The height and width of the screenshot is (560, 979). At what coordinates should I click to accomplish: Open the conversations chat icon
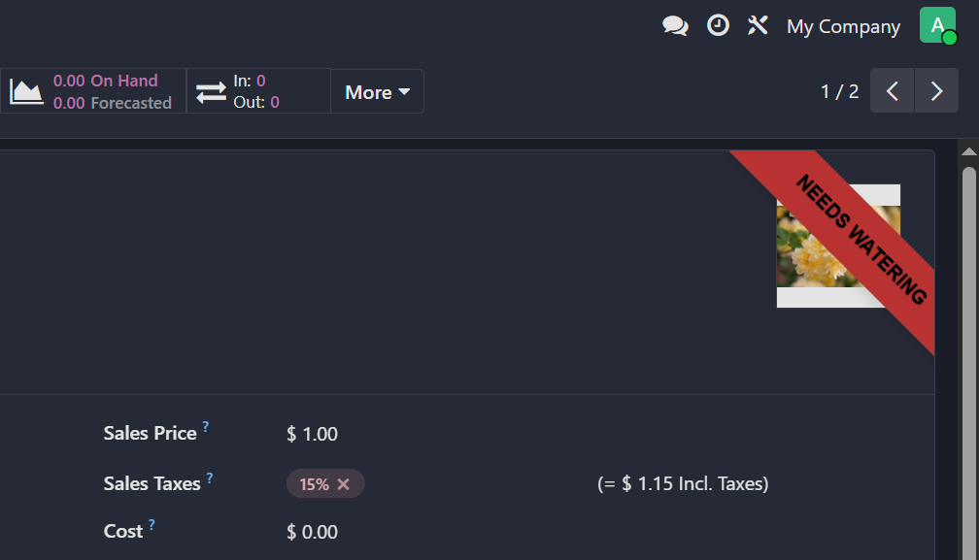[x=675, y=26]
